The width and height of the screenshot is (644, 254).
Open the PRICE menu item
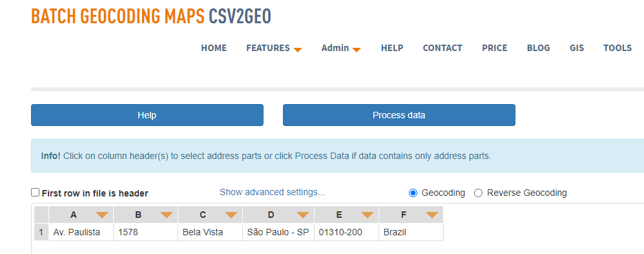tap(495, 48)
